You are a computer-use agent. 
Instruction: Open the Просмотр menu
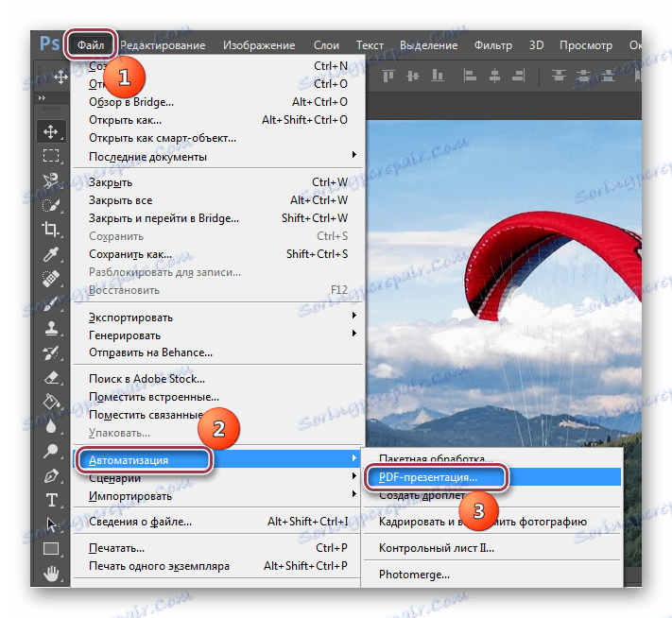coord(586,45)
